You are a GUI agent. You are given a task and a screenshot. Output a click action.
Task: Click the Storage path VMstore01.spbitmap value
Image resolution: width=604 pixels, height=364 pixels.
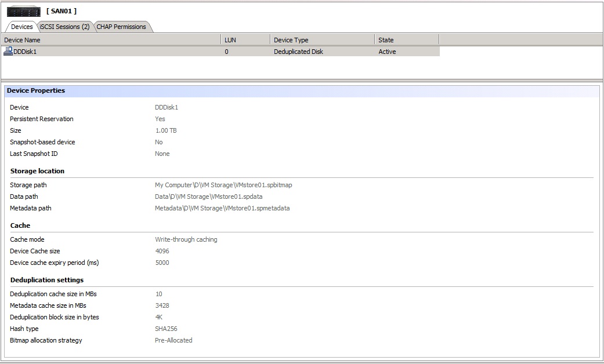223,185
